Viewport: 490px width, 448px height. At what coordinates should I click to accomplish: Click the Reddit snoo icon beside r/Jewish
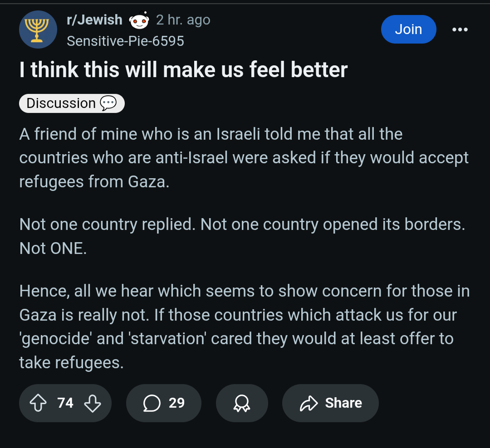tap(139, 20)
